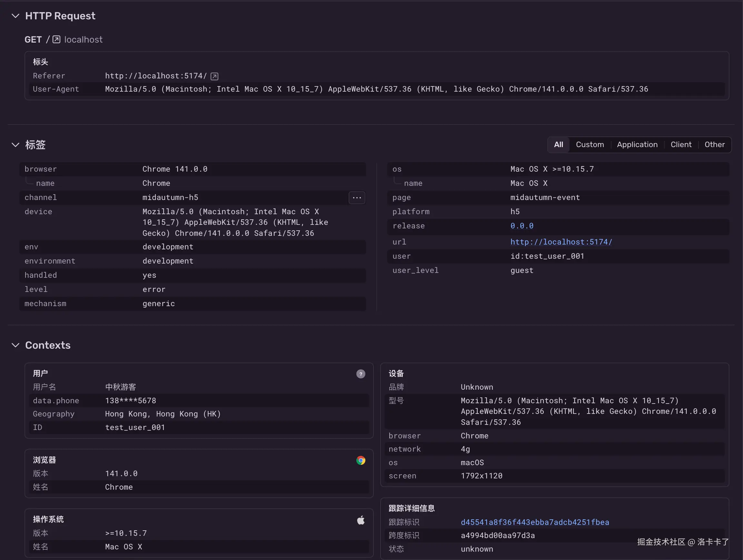Click the User context help question icon

(361, 374)
